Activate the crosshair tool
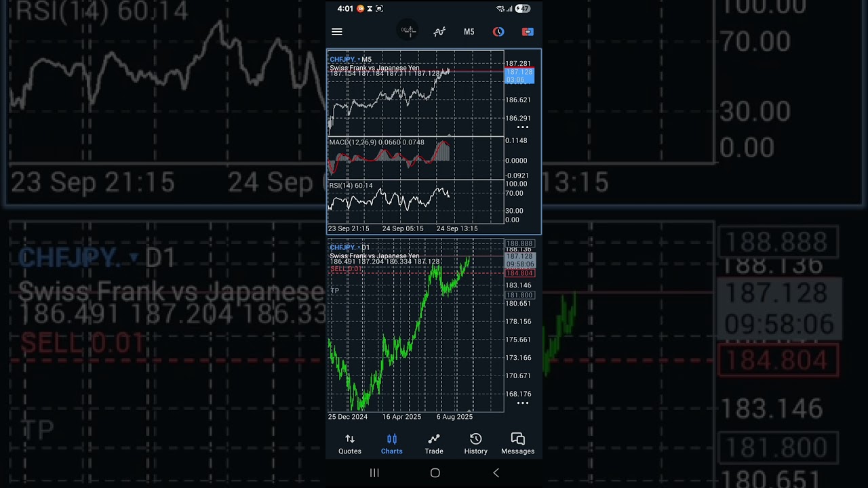868x488 pixels. [408, 31]
